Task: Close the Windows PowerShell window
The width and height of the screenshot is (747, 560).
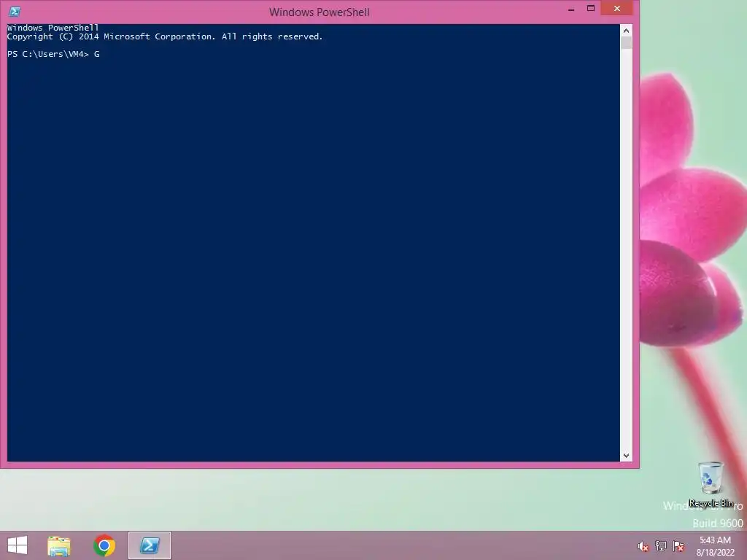Action: tap(617, 9)
